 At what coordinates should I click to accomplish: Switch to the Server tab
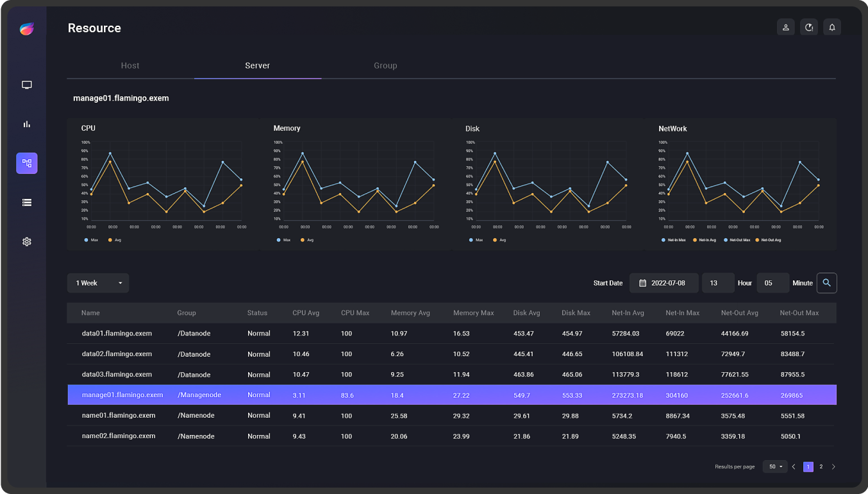tap(258, 65)
